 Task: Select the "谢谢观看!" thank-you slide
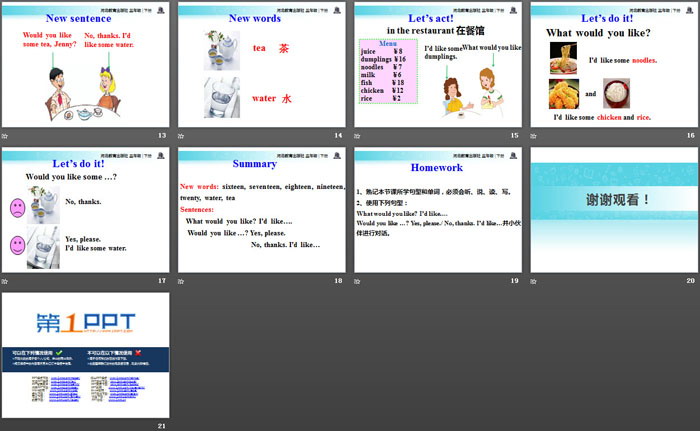614,211
